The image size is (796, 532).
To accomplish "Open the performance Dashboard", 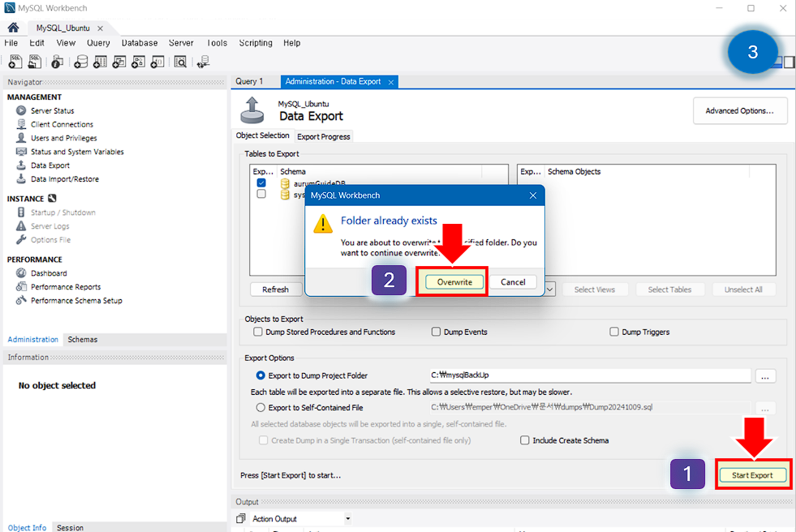I will tap(49, 273).
